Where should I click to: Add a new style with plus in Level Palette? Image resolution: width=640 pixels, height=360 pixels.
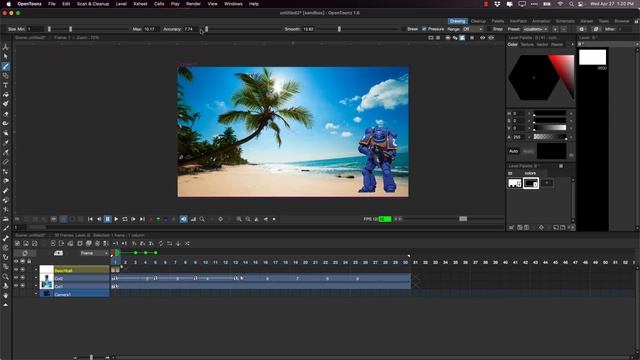click(547, 183)
